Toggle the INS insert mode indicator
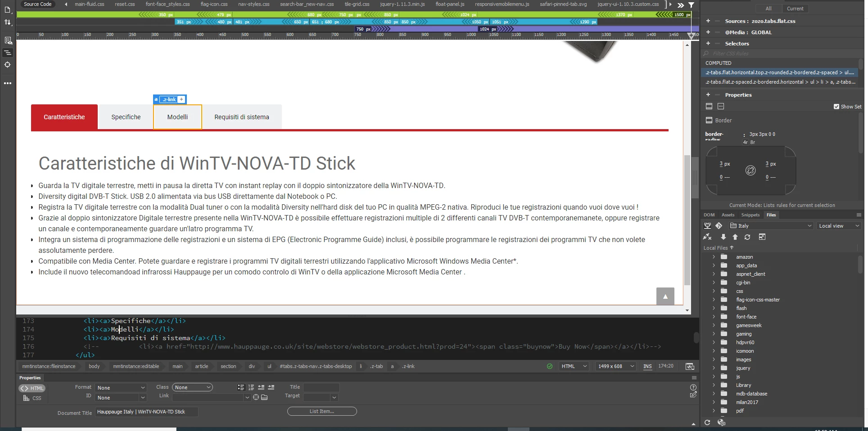This screenshot has height=431, width=868. [647, 366]
